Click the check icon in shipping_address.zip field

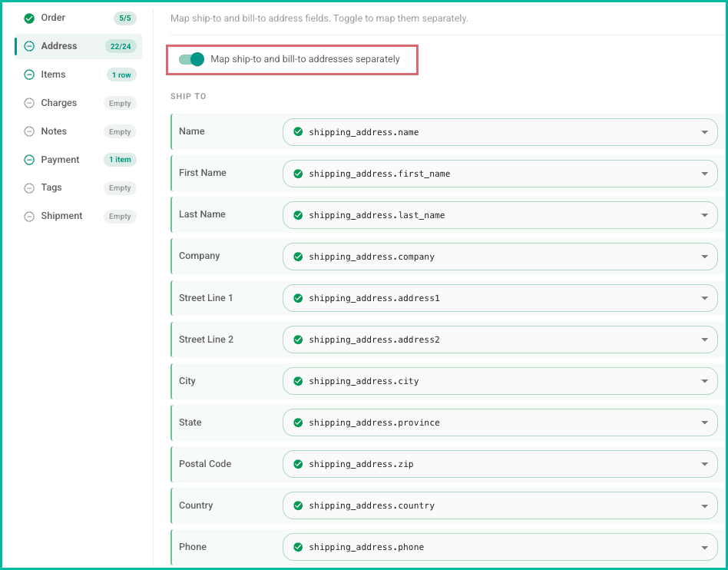298,464
